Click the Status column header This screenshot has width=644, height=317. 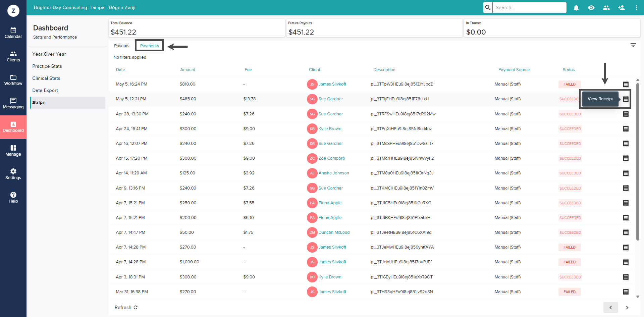(x=569, y=70)
